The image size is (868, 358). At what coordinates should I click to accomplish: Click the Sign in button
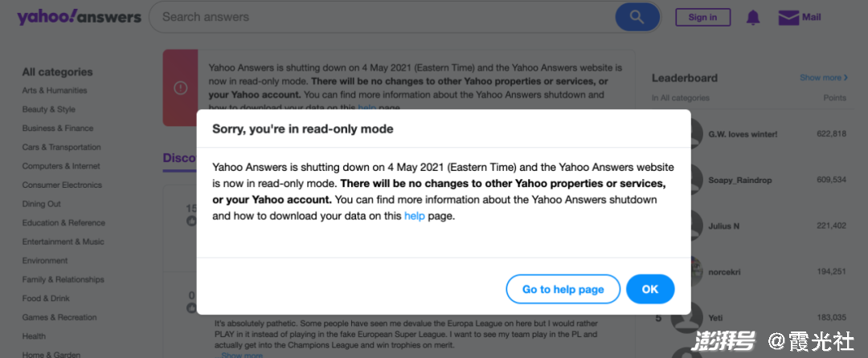pyautogui.click(x=702, y=17)
